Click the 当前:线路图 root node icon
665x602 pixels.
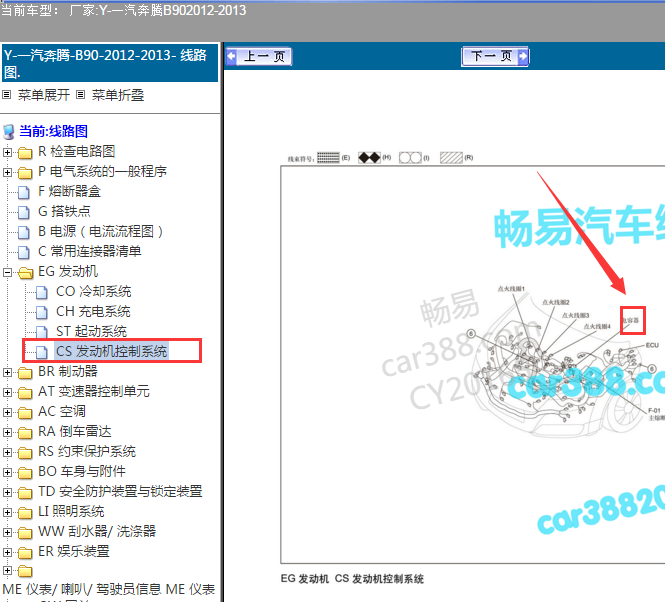pos(9,132)
